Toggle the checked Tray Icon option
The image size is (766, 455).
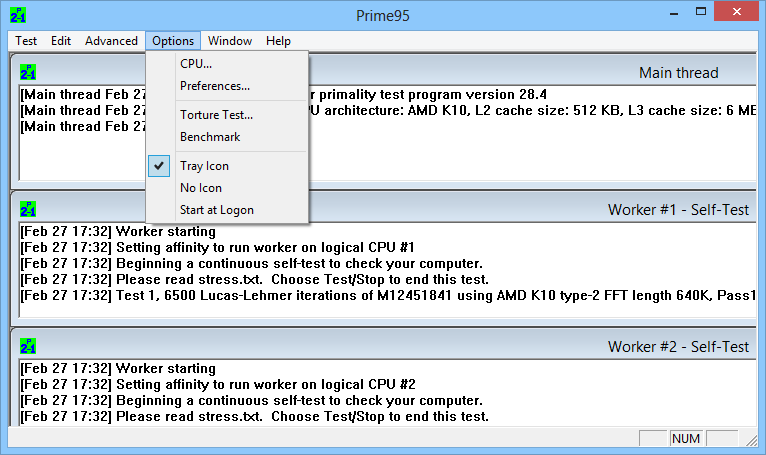[227, 166]
